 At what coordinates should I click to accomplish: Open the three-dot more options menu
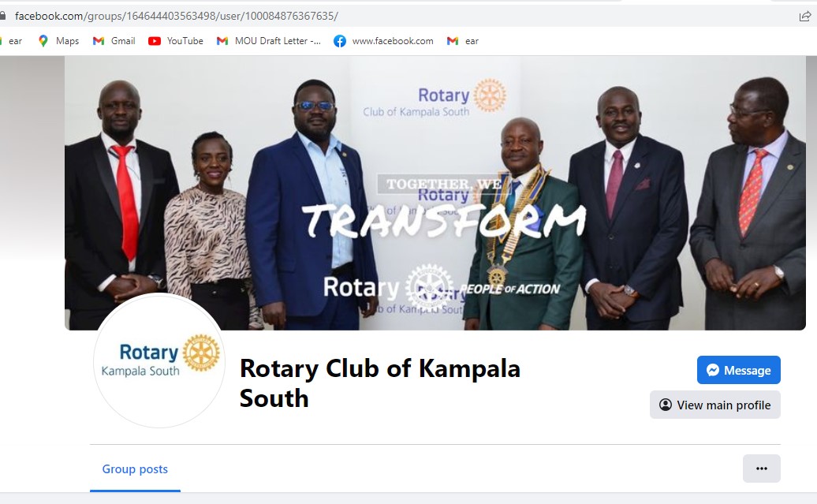(761, 468)
